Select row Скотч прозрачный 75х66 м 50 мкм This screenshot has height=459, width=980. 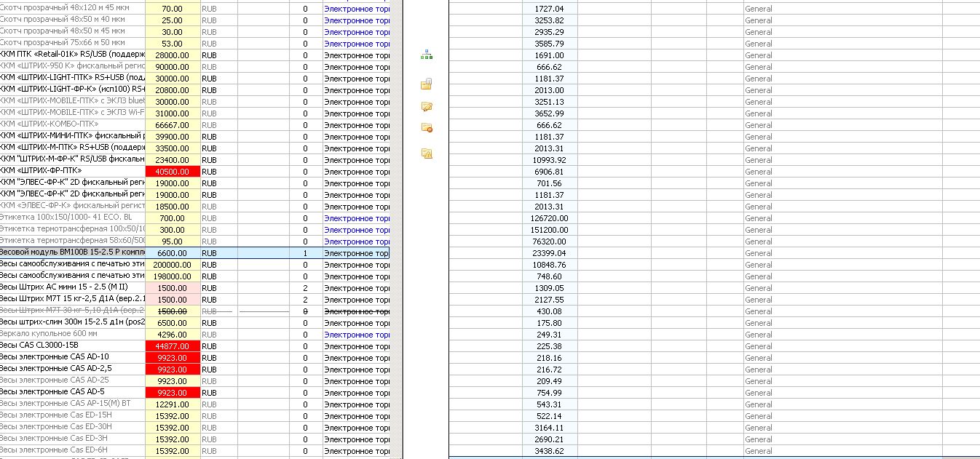[x=195, y=44]
